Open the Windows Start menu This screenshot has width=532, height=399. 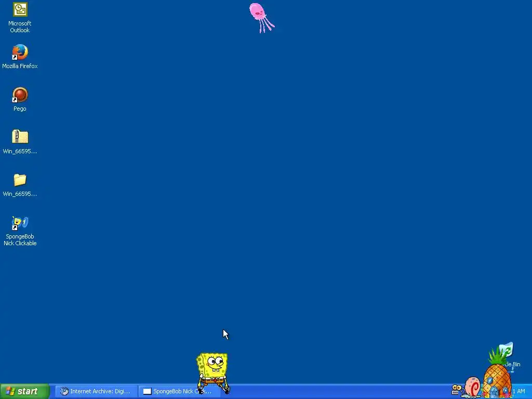[25, 391]
